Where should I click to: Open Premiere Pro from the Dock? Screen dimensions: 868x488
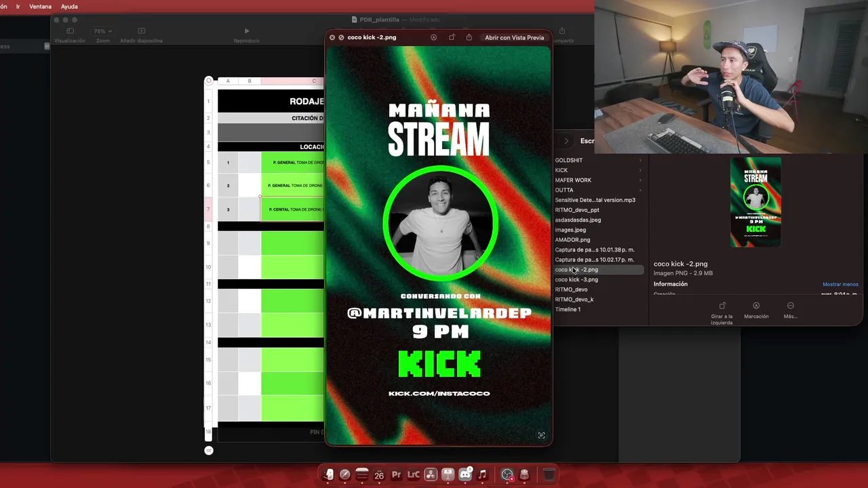[x=397, y=474]
